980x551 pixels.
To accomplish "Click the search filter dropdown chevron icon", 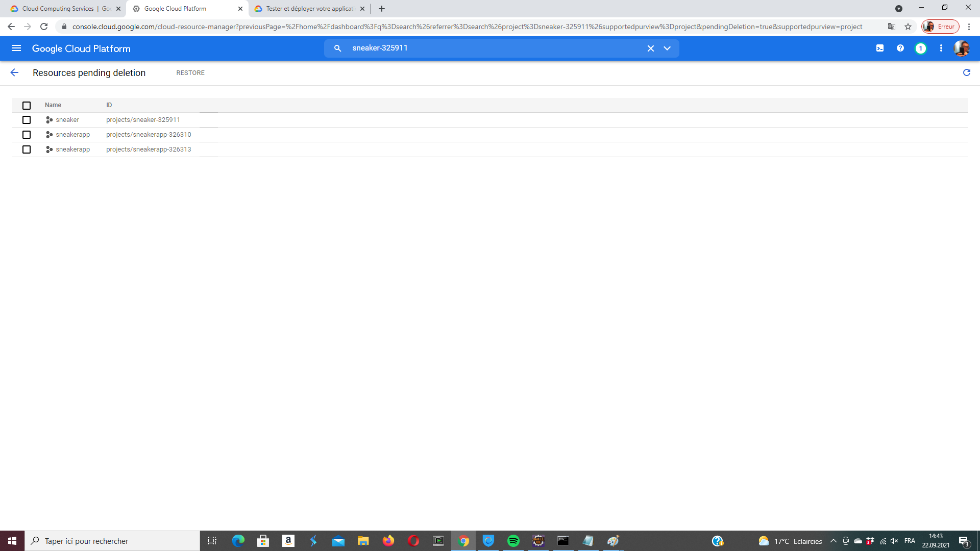I will [x=667, y=48].
